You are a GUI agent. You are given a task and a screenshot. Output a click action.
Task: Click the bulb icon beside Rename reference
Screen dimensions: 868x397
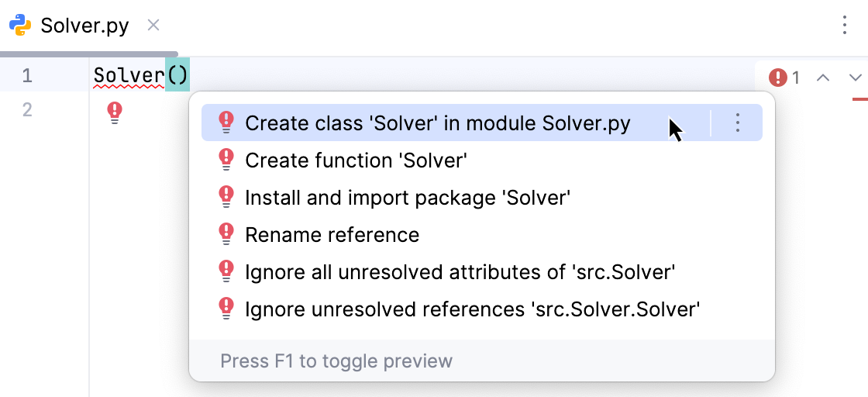click(x=226, y=234)
